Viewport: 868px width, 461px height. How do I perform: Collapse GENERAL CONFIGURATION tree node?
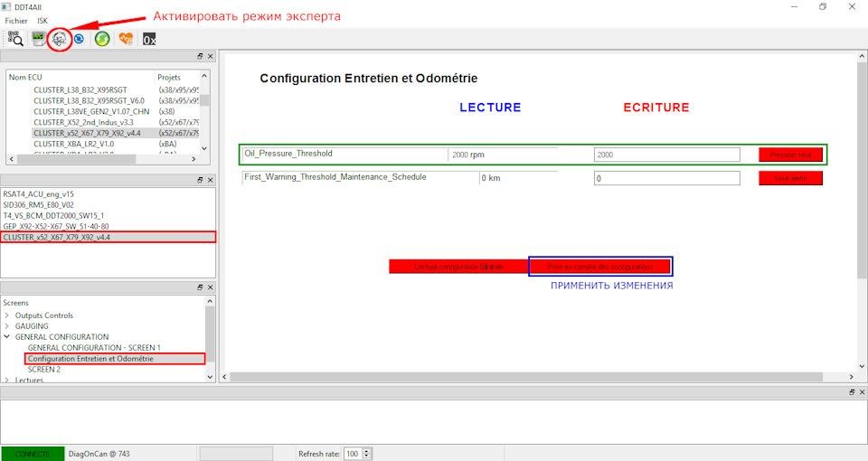6,336
